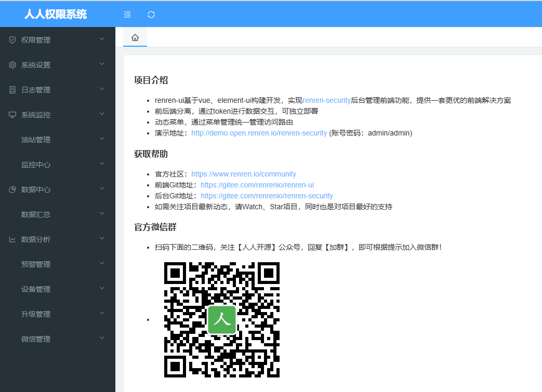
Task: Click the 项目介绍 heading
Action: [151, 80]
